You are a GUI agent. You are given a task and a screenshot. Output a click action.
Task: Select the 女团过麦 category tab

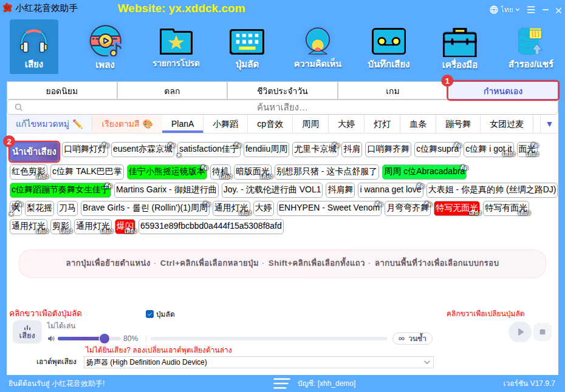click(507, 124)
